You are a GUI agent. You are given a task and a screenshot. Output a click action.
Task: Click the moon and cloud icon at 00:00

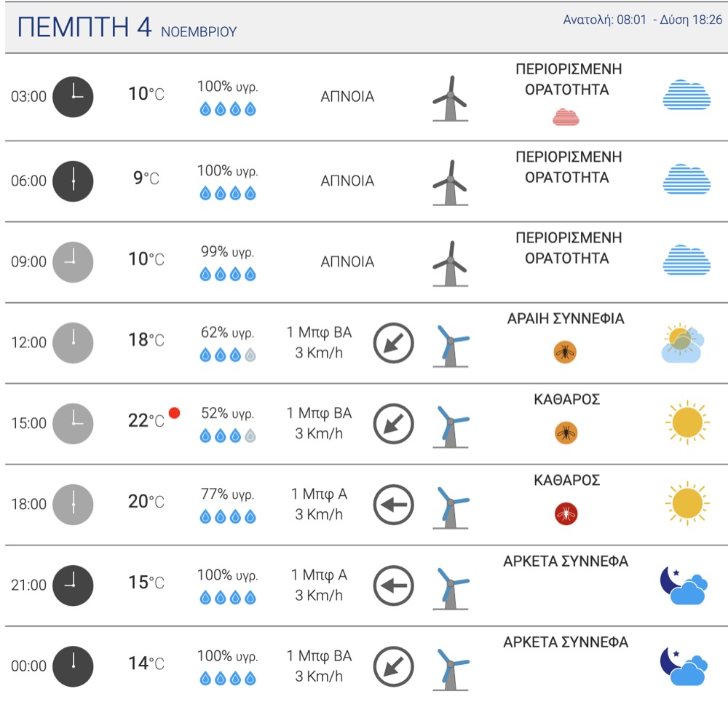pos(684,666)
